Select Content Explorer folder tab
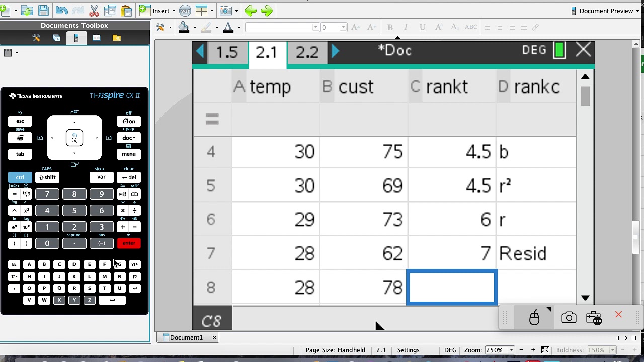The height and width of the screenshot is (362, 644). click(117, 38)
